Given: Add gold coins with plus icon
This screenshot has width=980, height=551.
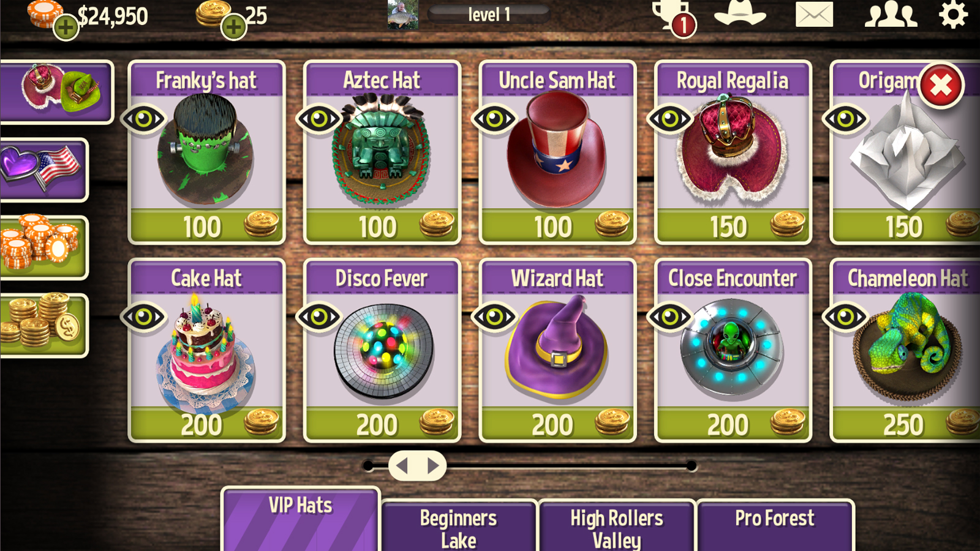Looking at the screenshot, I should [233, 26].
